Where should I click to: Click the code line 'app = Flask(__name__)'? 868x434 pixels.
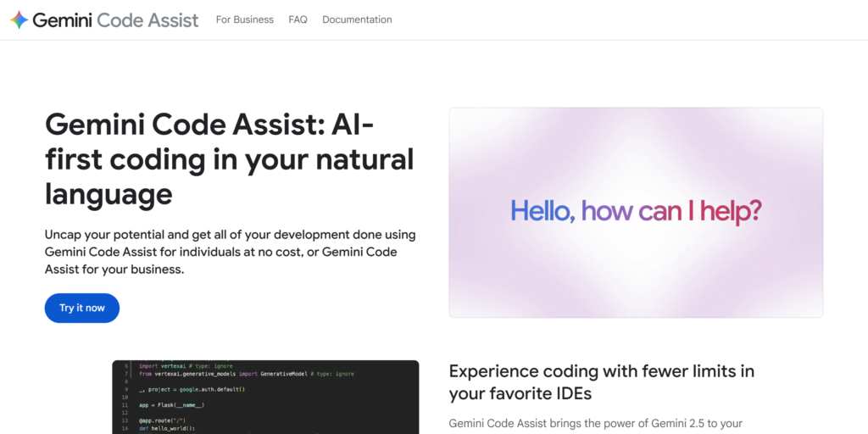171,405
